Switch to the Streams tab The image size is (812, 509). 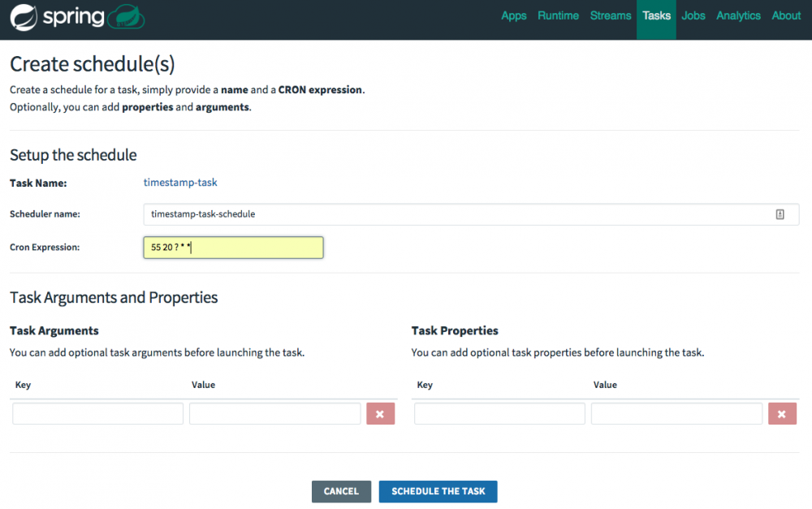tap(611, 16)
